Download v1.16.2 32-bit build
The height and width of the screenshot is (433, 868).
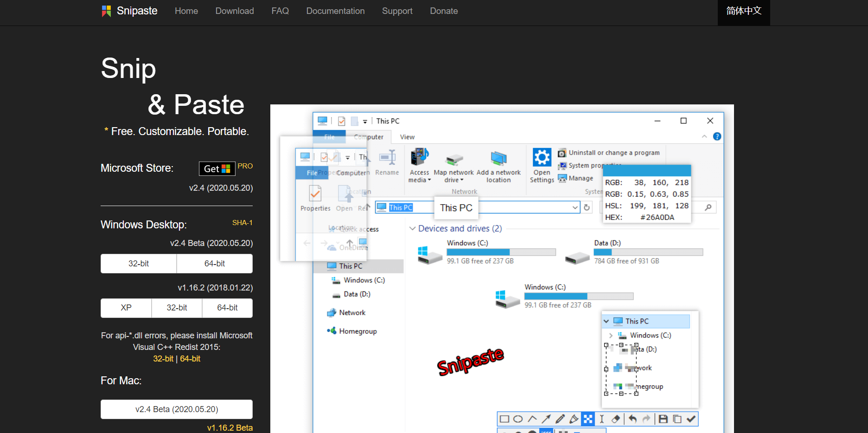[x=177, y=308]
